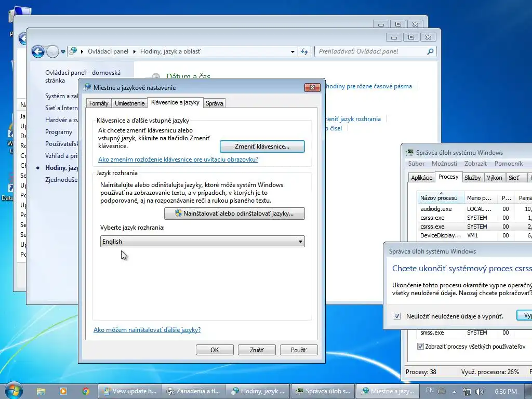Show hidden tray icons arrow
Viewport: 532px width, 399px height.
(x=454, y=392)
